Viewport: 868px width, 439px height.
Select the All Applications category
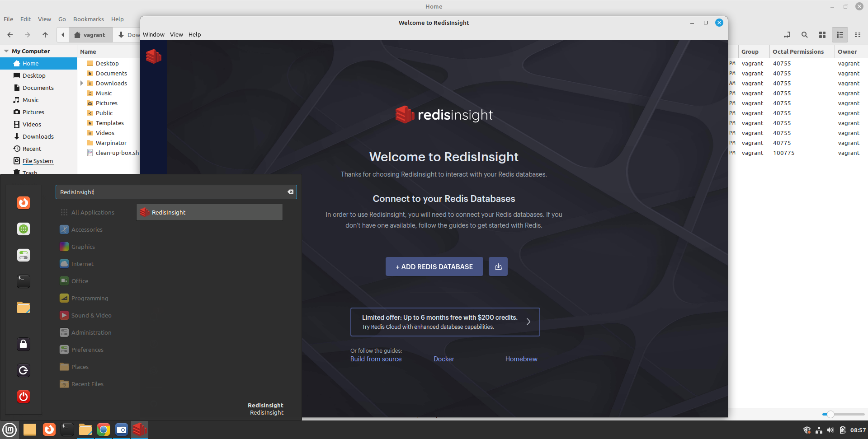pos(93,212)
